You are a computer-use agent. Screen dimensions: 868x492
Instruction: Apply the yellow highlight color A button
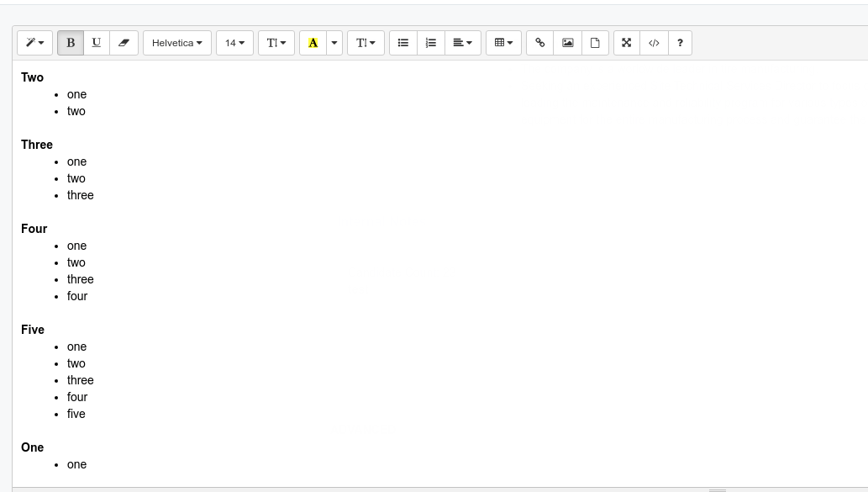313,43
